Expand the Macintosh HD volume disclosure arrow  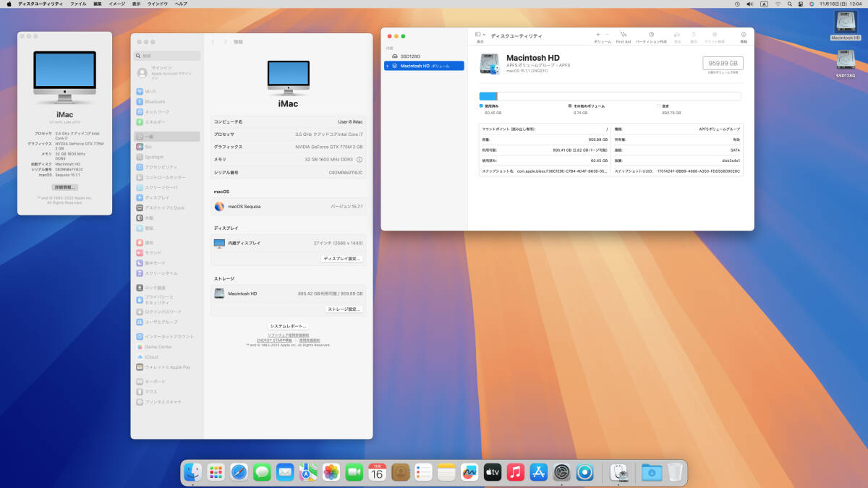click(x=388, y=66)
